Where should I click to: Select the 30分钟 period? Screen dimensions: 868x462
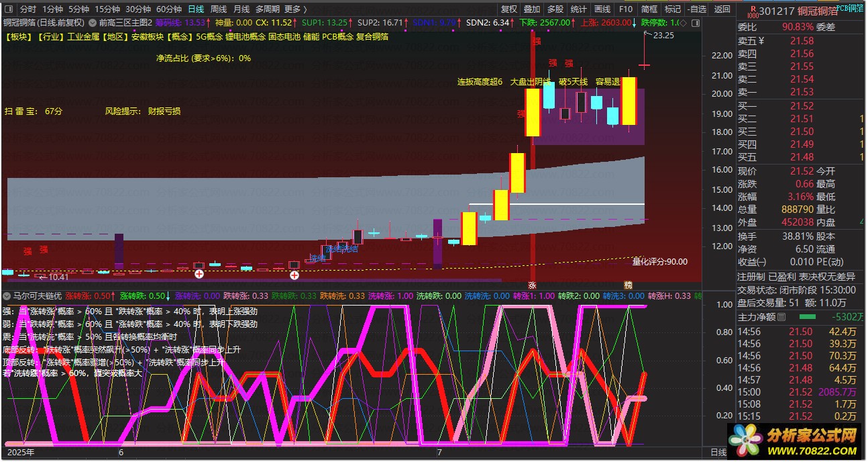(138, 9)
